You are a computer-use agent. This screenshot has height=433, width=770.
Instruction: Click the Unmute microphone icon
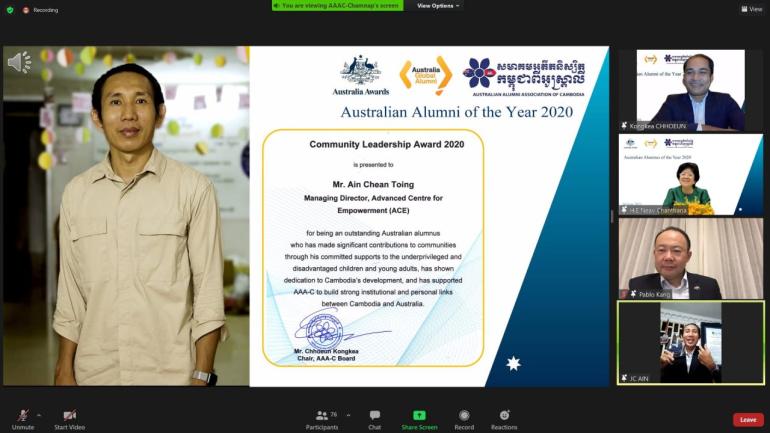23,416
